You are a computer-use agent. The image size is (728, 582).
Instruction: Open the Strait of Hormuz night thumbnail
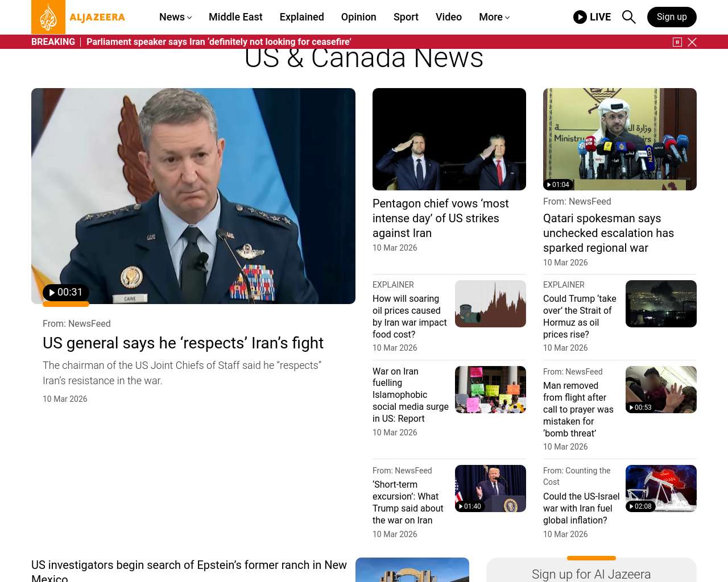661,304
